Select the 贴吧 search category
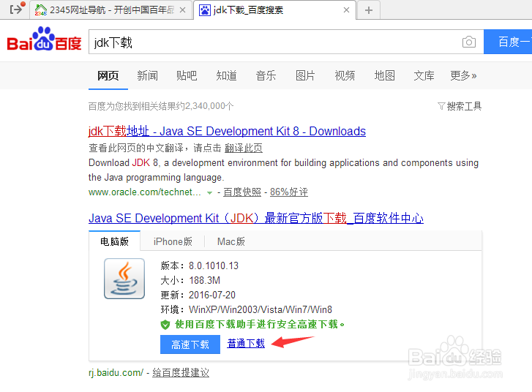 coord(187,75)
